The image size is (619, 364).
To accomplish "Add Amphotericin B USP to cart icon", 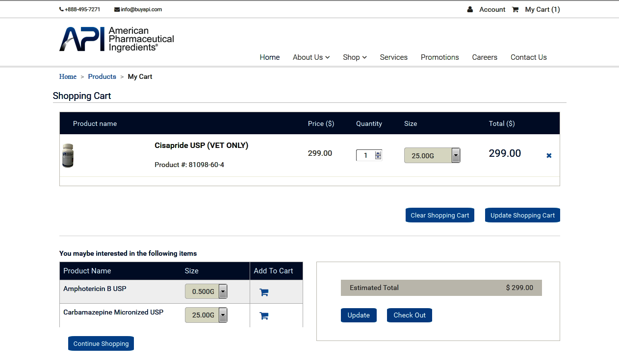I will (264, 292).
